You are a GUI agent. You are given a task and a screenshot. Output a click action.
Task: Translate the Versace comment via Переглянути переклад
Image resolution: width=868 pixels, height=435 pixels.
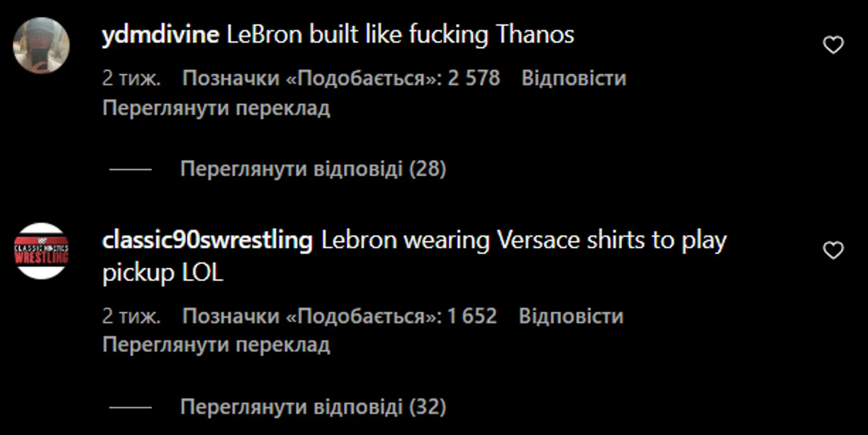(x=216, y=345)
